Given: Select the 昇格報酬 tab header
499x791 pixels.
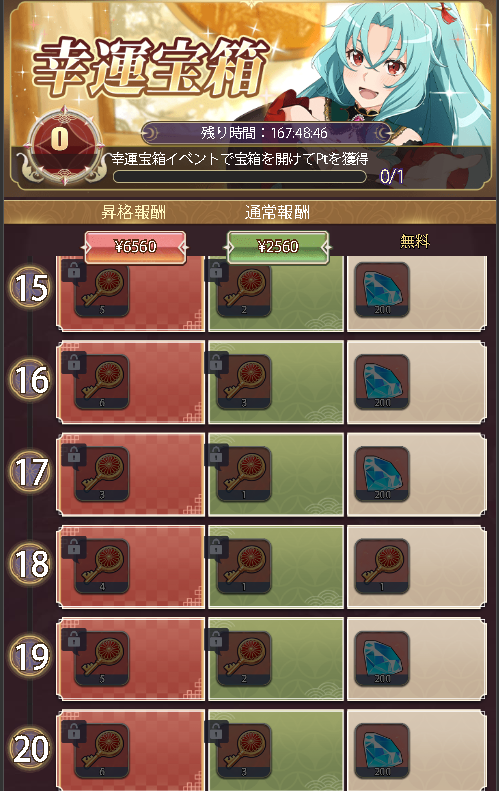Looking at the screenshot, I should coord(134,212).
